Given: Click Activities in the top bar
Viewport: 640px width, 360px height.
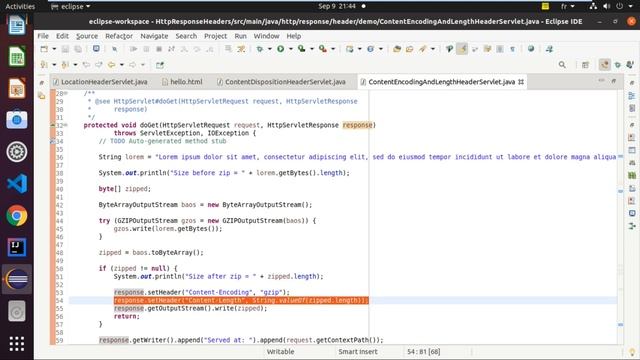Looking at the screenshot, I should pyautogui.click(x=20, y=7).
